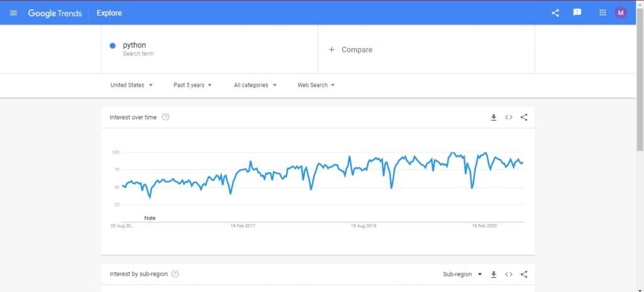Expand the All categories dropdown
644x292 pixels.
tap(255, 85)
